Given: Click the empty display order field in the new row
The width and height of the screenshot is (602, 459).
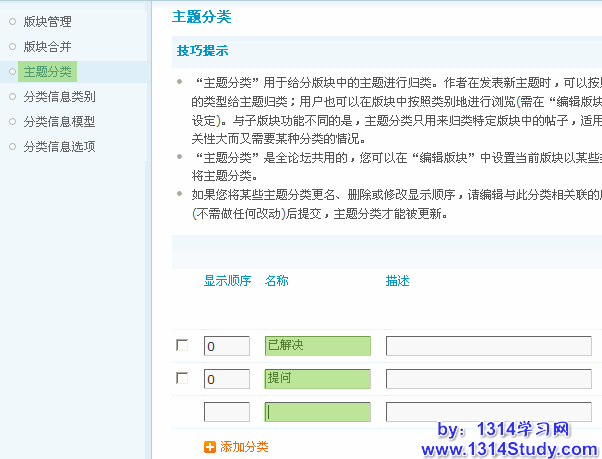Looking at the screenshot, I should (x=226, y=412).
